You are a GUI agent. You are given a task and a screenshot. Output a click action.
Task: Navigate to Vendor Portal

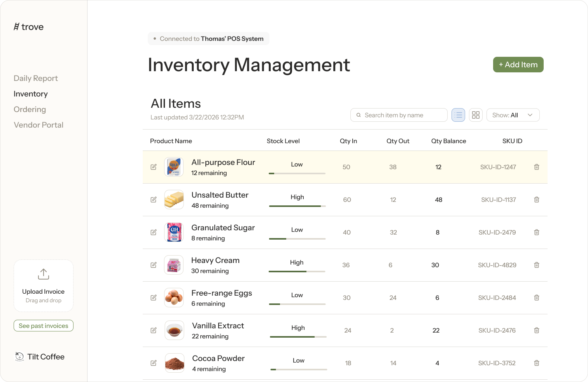point(38,125)
